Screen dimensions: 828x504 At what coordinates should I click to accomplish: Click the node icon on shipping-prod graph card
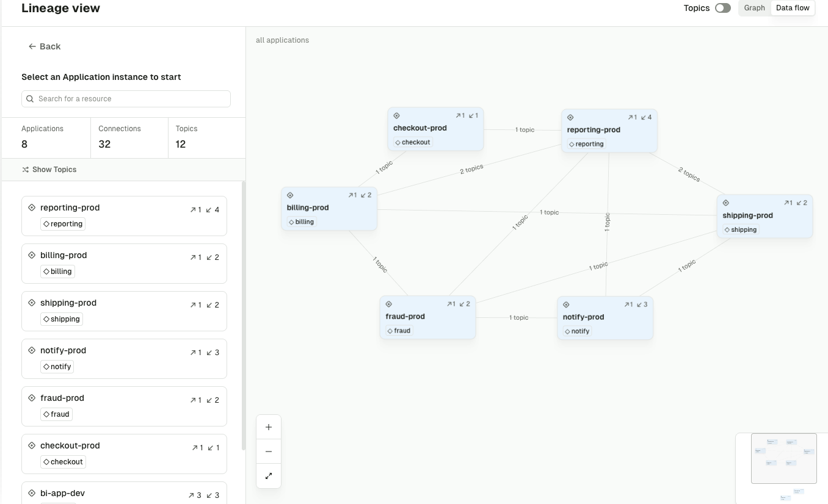(725, 203)
